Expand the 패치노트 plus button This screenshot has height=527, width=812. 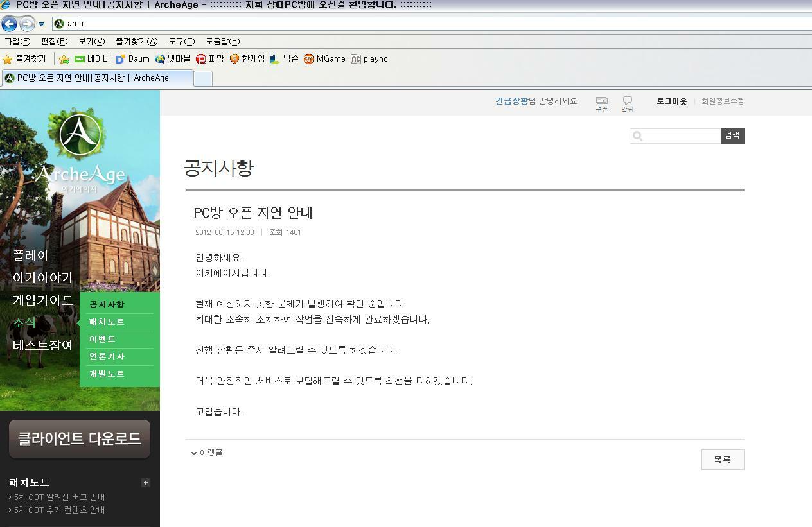click(146, 483)
